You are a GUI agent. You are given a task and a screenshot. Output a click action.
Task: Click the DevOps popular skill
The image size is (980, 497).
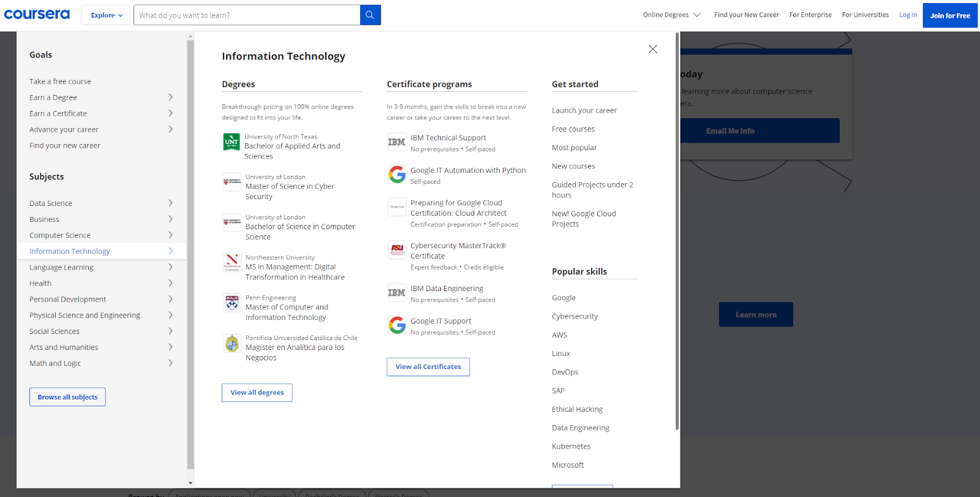pyautogui.click(x=565, y=372)
